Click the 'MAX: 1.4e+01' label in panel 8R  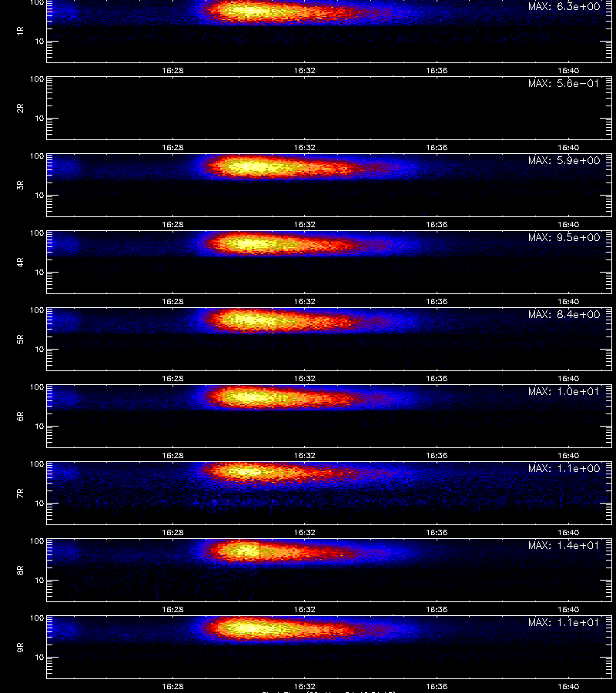564,545
